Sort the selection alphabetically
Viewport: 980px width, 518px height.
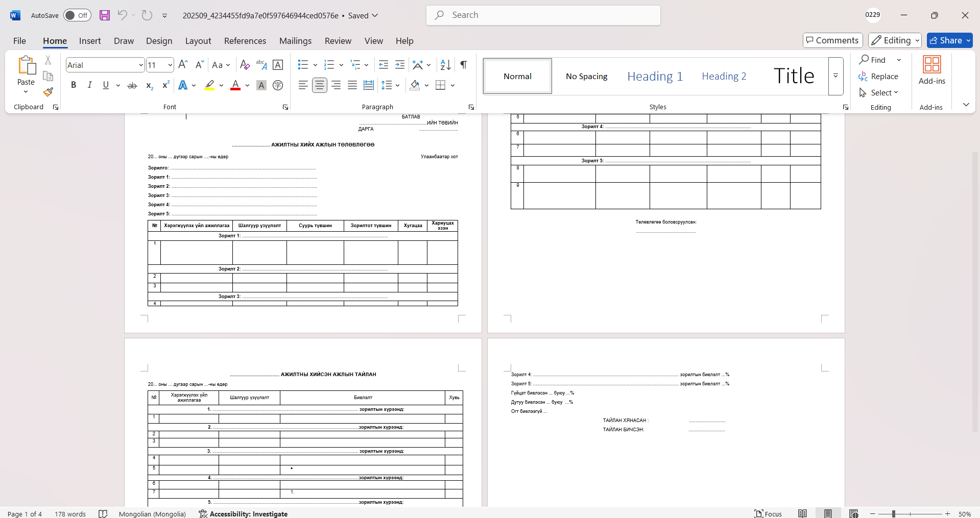(x=445, y=65)
